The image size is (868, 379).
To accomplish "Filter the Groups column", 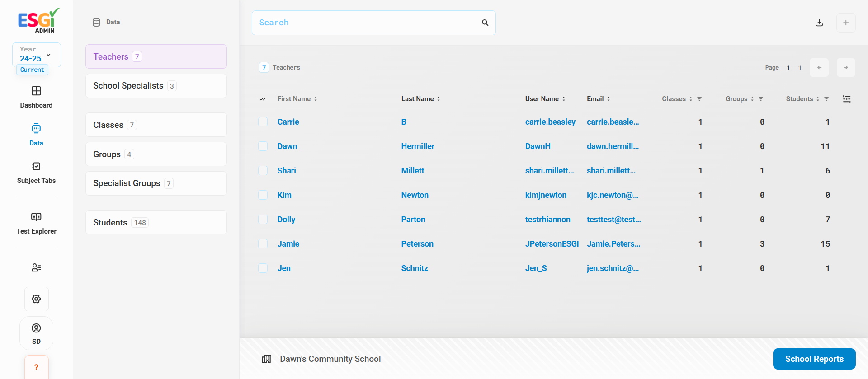I will point(761,99).
